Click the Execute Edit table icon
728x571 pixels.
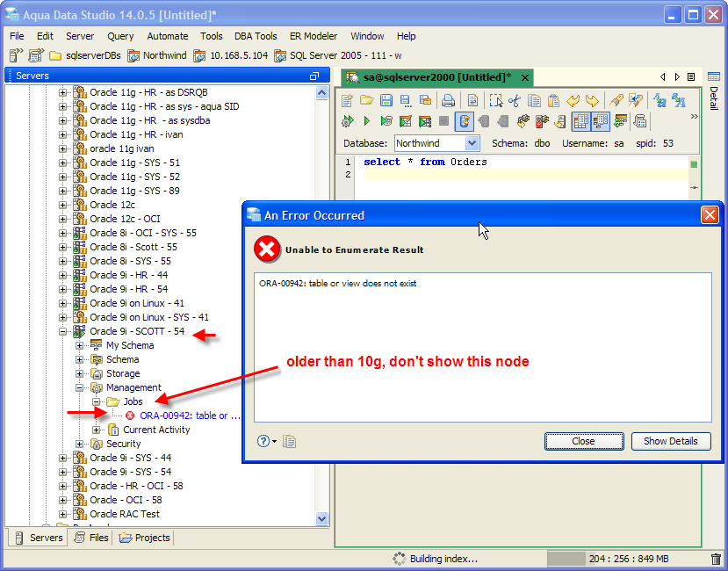[406, 122]
